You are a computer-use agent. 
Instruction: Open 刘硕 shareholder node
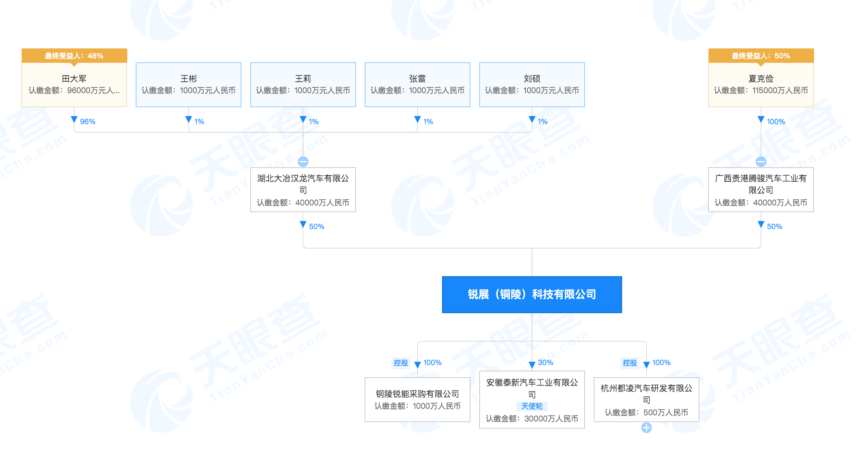click(532, 85)
